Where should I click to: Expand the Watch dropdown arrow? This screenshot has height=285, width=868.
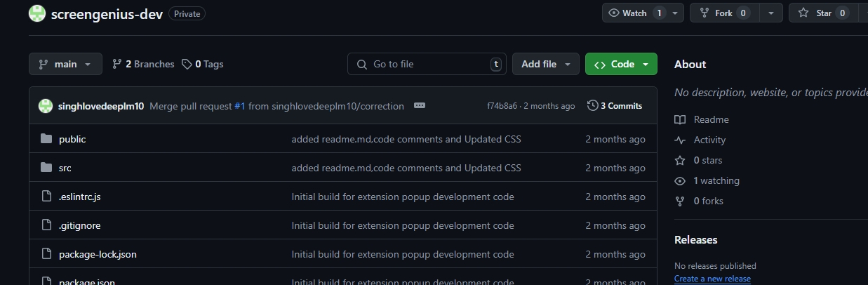click(x=676, y=13)
